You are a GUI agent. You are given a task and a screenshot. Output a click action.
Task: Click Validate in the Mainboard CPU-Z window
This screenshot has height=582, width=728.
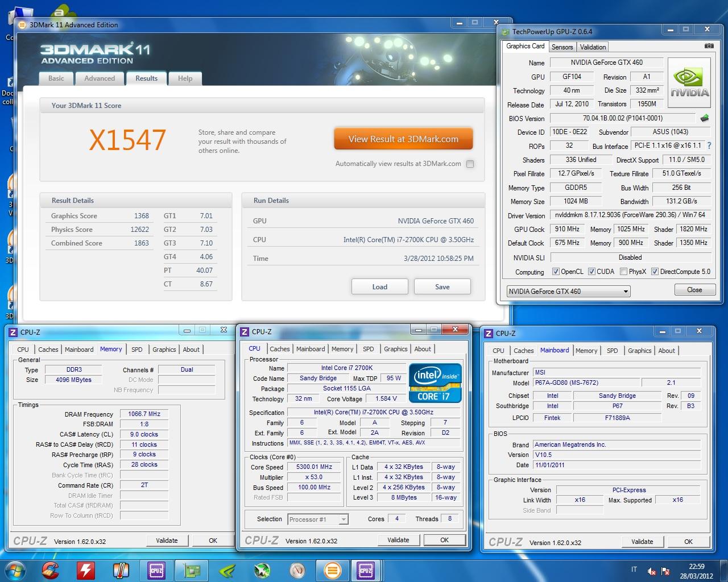pos(642,542)
